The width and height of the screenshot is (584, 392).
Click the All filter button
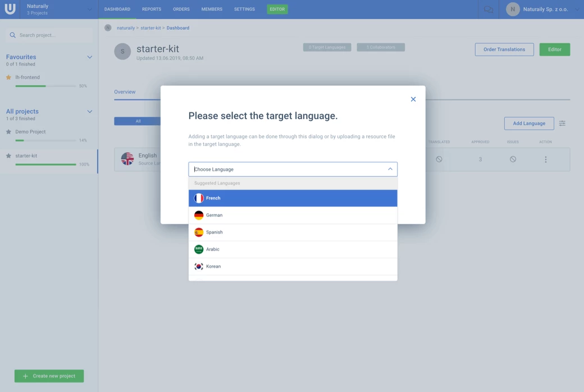138,121
